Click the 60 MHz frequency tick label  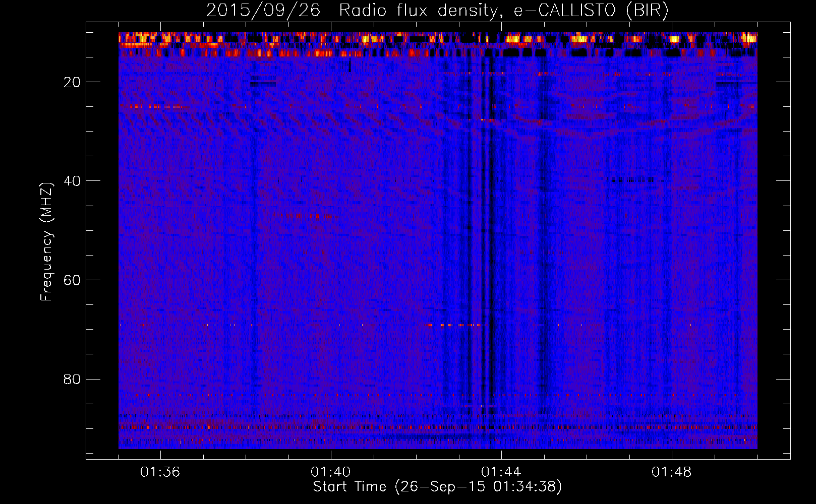pos(73,280)
